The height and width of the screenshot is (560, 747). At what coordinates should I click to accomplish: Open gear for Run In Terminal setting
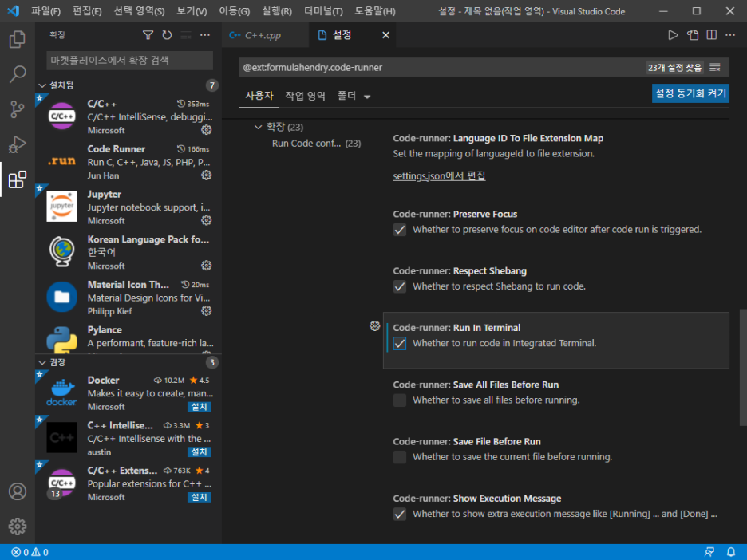click(x=375, y=325)
